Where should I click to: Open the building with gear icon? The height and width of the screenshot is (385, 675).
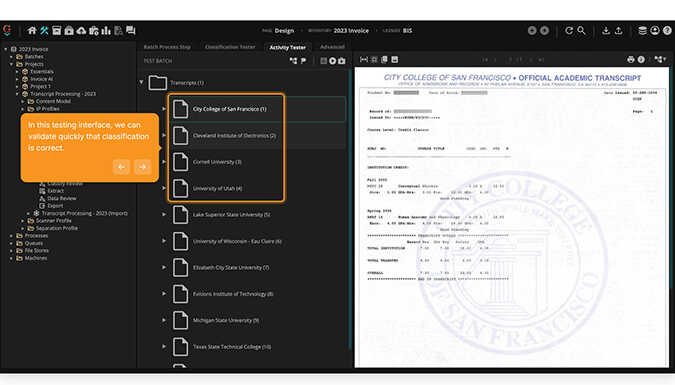tap(94, 31)
